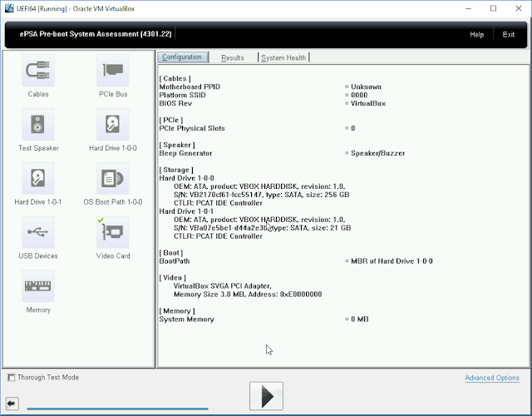The height and width of the screenshot is (416, 532).
Task: Click the "= VirtualBox" BIOS value
Action: pos(366,103)
